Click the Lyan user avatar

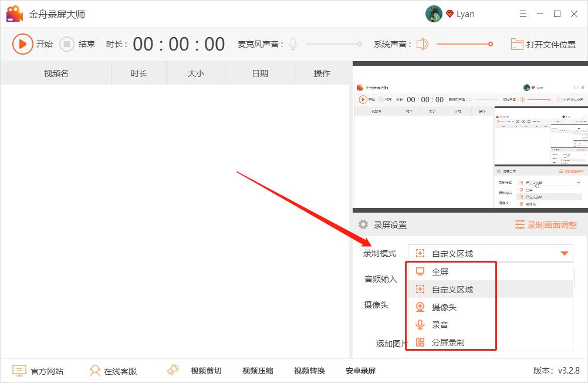433,14
